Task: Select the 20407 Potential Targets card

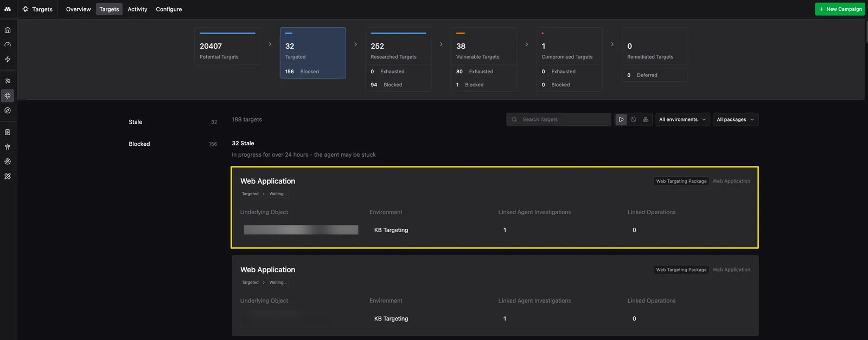Action: pyautogui.click(x=227, y=47)
